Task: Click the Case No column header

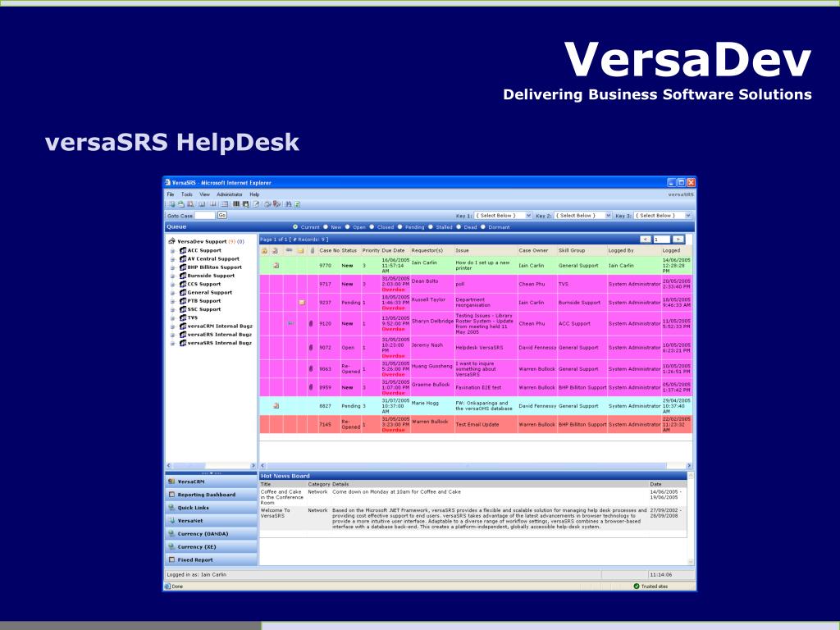Action: click(x=330, y=250)
